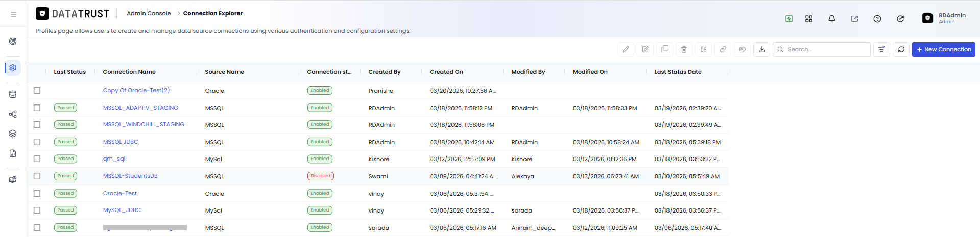Open the database sidebar icon

13,94
